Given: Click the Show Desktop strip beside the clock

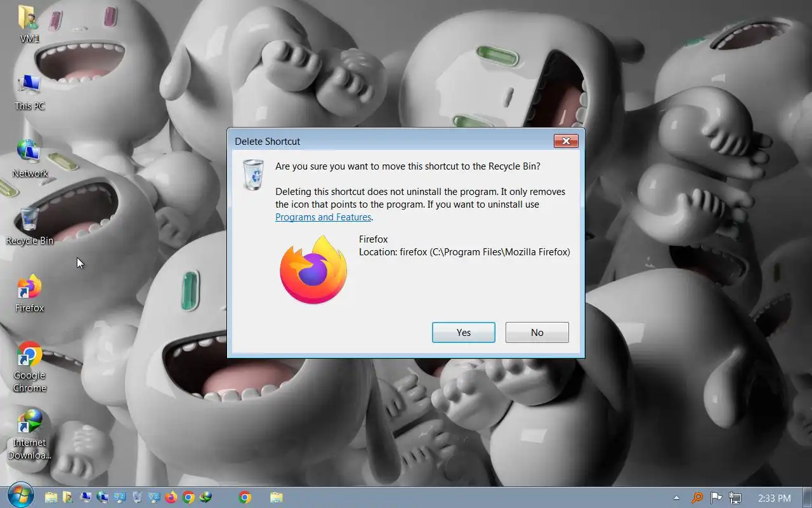Looking at the screenshot, I should pyautogui.click(x=808, y=498).
